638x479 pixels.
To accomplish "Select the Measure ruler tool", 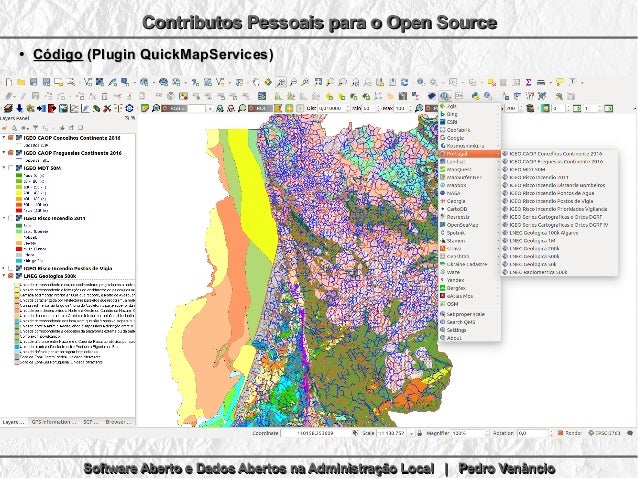I will [x=541, y=82].
